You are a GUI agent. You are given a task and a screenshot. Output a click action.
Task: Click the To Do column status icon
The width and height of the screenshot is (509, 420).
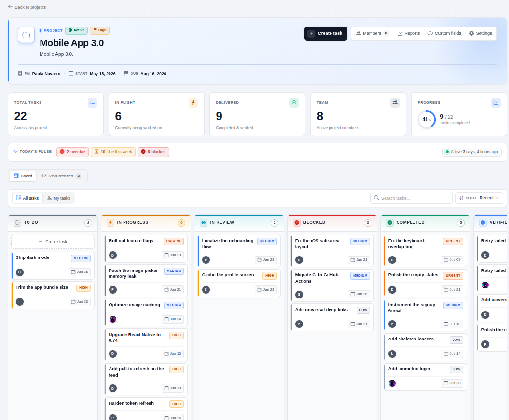click(x=17, y=222)
